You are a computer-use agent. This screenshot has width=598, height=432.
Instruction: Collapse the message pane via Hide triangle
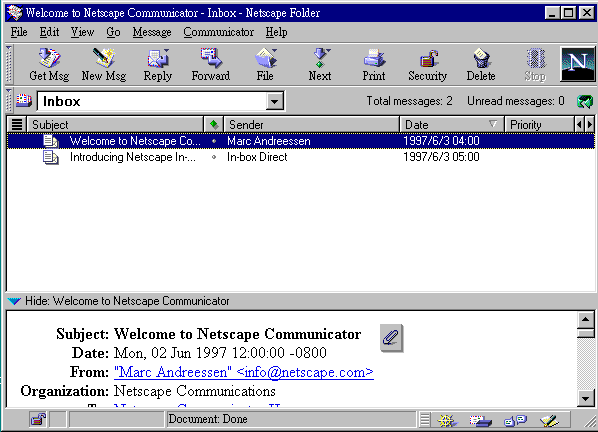tap(14, 301)
